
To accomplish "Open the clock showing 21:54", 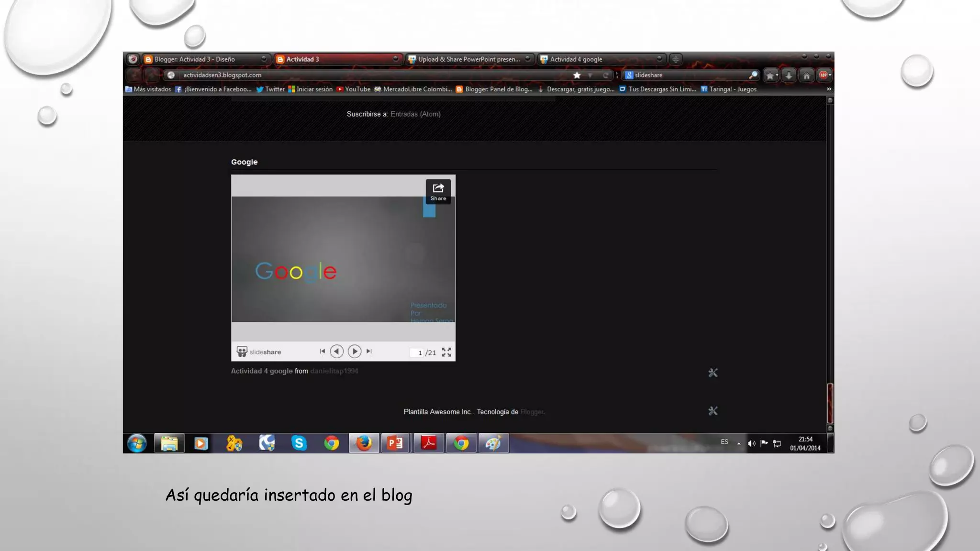I will coord(805,443).
